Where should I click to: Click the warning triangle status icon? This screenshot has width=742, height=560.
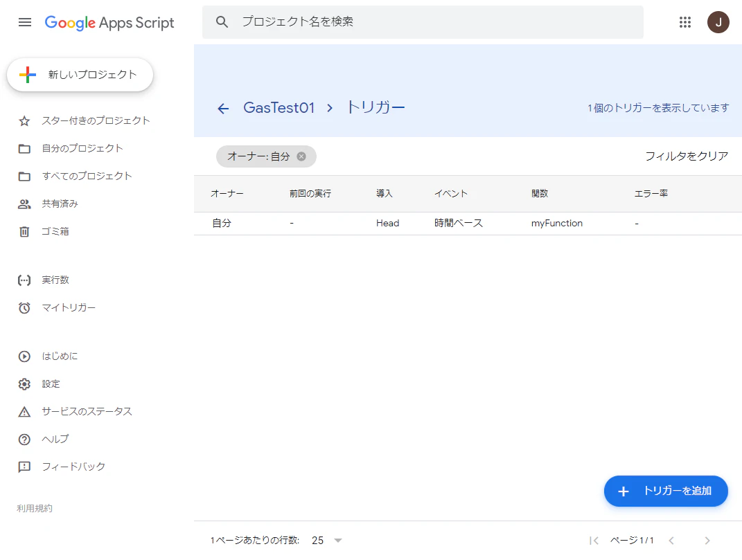[x=24, y=412]
